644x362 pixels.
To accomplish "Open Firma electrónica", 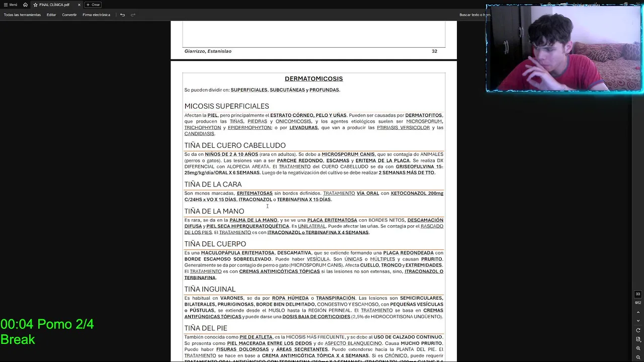I will [x=96, y=15].
